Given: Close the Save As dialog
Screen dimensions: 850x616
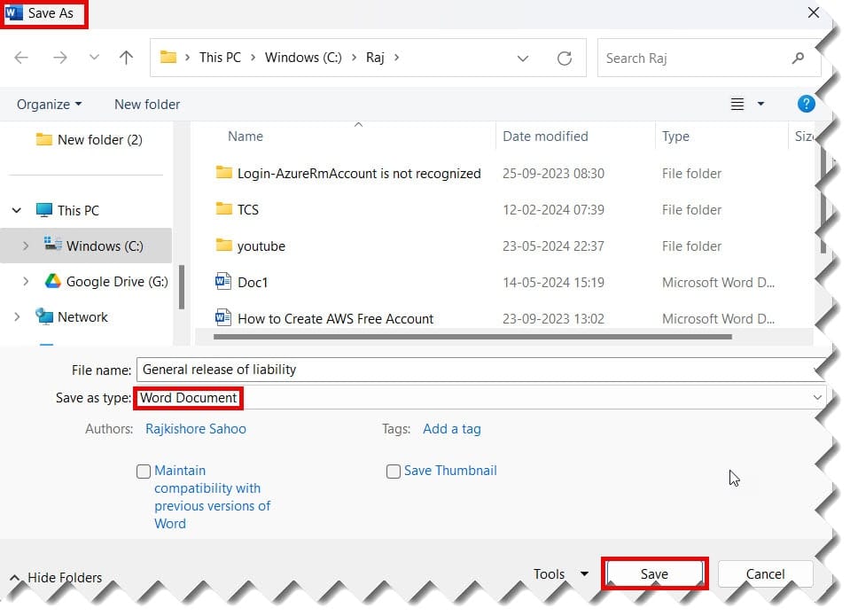Looking at the screenshot, I should [813, 12].
